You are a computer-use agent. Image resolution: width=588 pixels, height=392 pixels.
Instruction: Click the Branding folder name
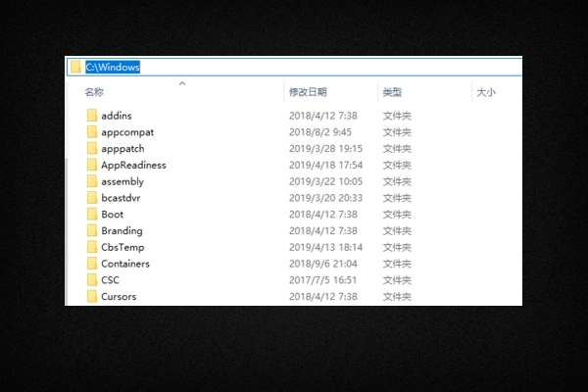coord(122,231)
